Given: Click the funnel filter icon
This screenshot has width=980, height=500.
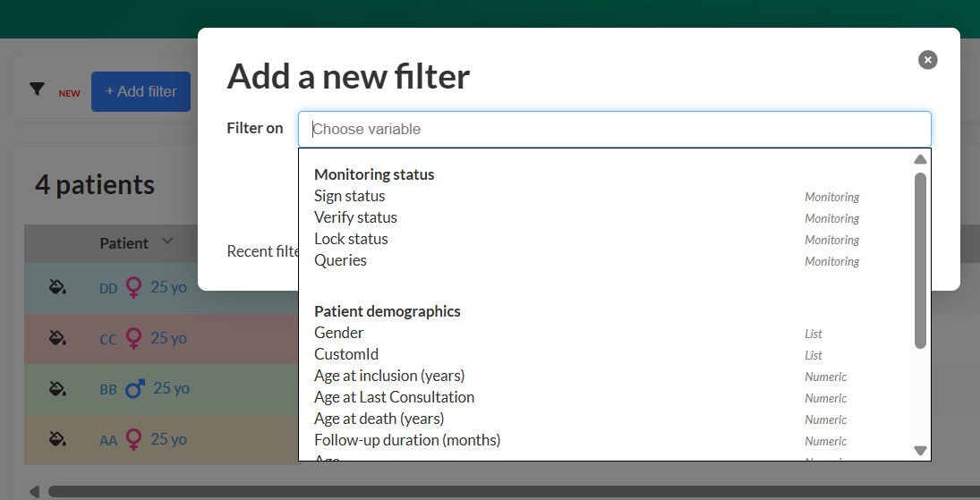Looking at the screenshot, I should click(x=37, y=89).
